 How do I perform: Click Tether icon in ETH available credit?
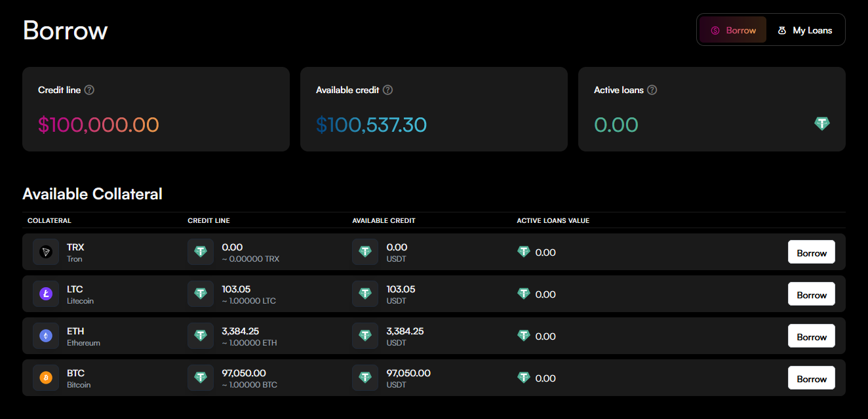click(x=365, y=336)
